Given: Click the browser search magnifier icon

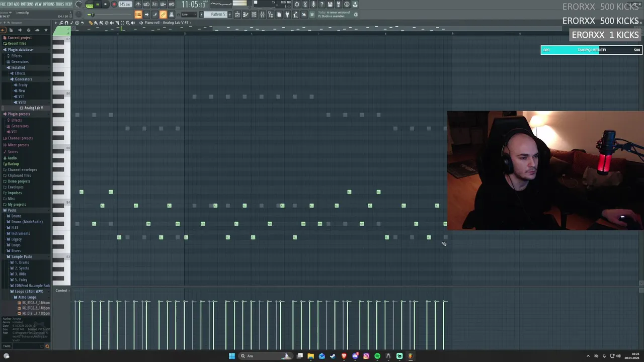Looking at the screenshot, I should tap(47, 346).
